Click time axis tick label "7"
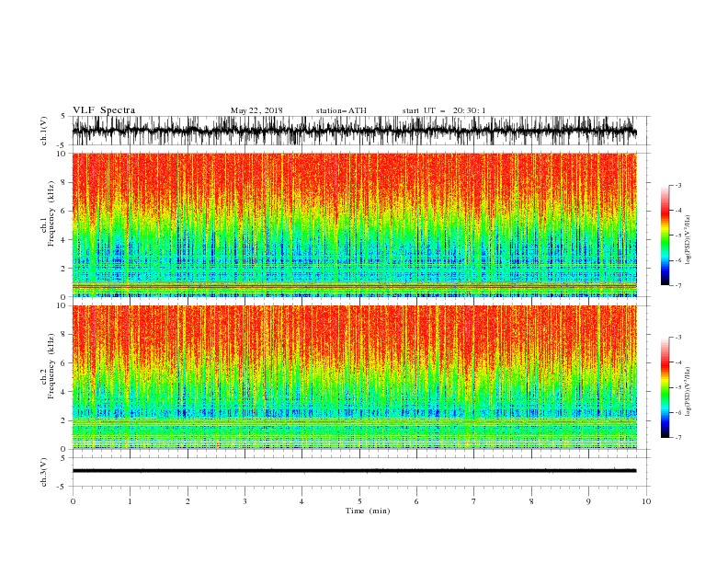Viewport: 728px width, 563px height. coord(474,501)
